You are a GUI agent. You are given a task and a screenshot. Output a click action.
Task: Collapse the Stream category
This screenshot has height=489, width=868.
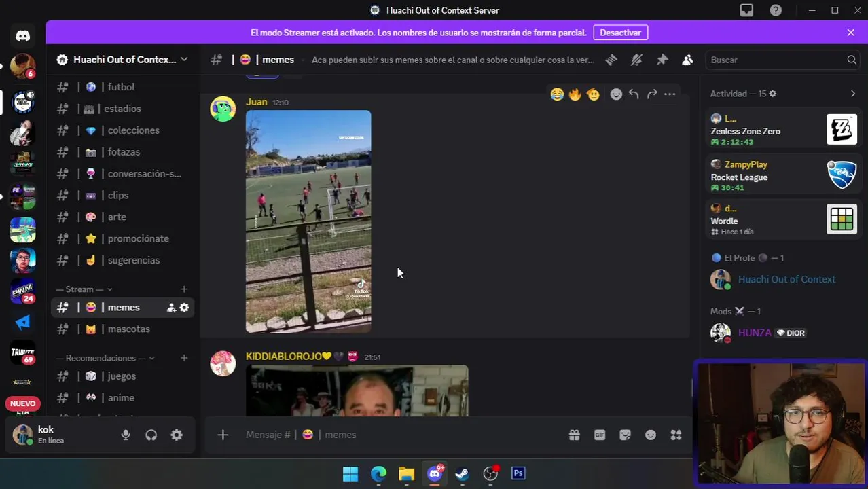[84, 289]
